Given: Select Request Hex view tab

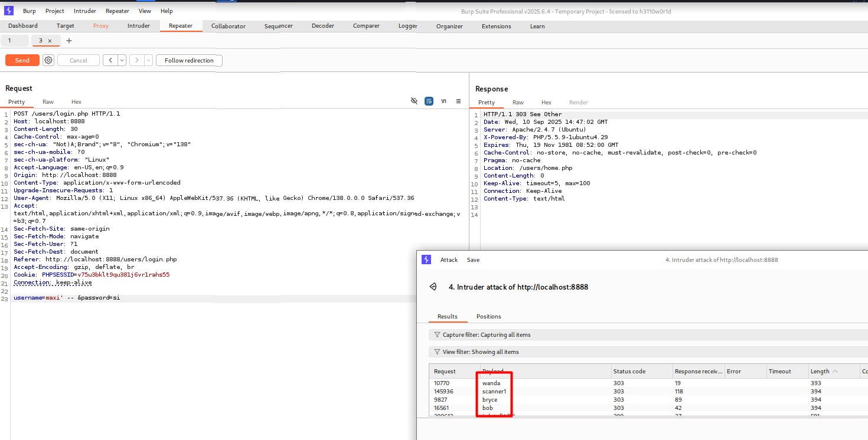Looking at the screenshot, I should [76, 102].
